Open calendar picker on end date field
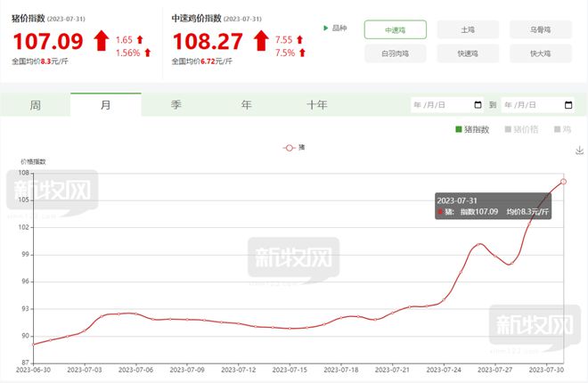This screenshot has height=383, width=588. pos(568,105)
